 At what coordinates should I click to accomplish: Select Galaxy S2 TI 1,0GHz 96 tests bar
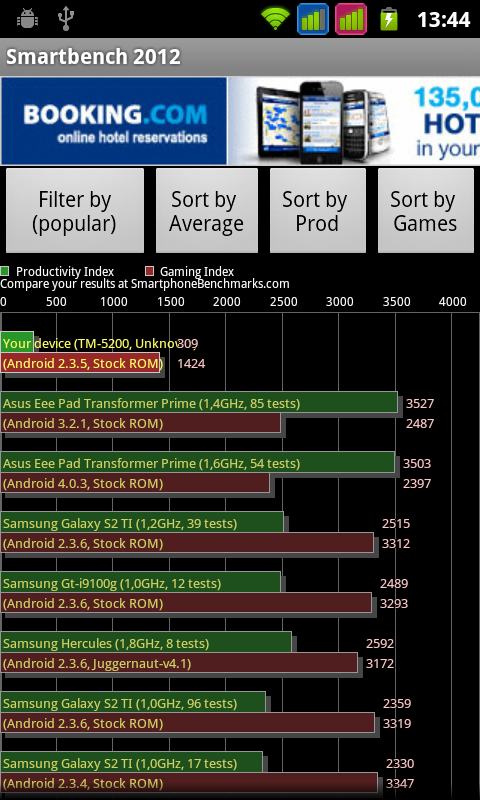click(x=133, y=702)
